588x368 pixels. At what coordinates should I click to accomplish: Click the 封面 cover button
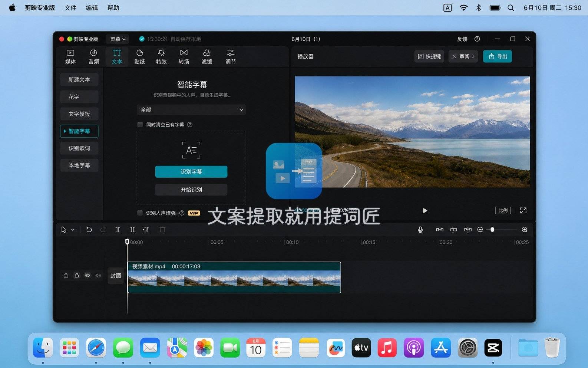click(116, 276)
